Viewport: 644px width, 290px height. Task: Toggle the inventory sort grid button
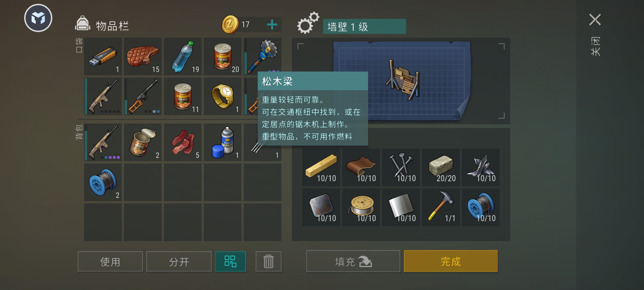click(230, 261)
